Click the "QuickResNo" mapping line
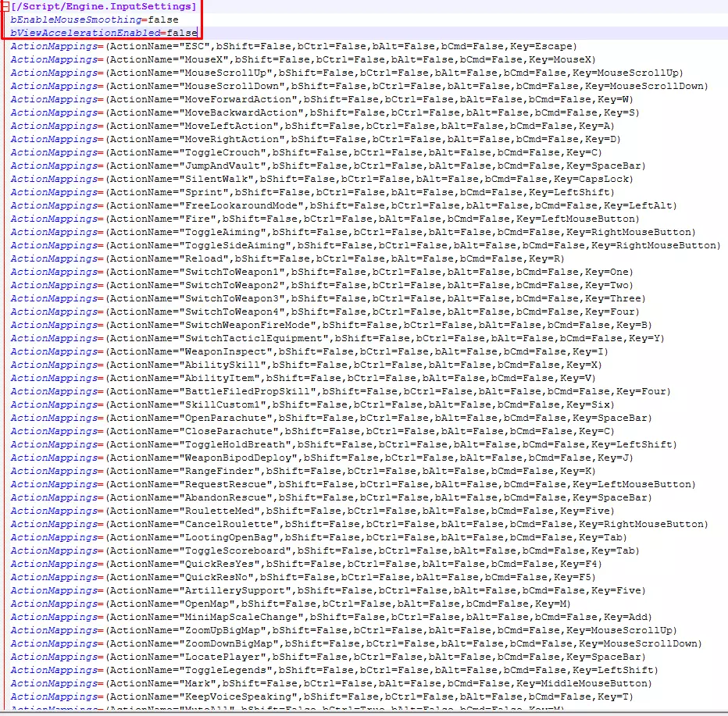This screenshot has height=716, width=728. click(303, 577)
